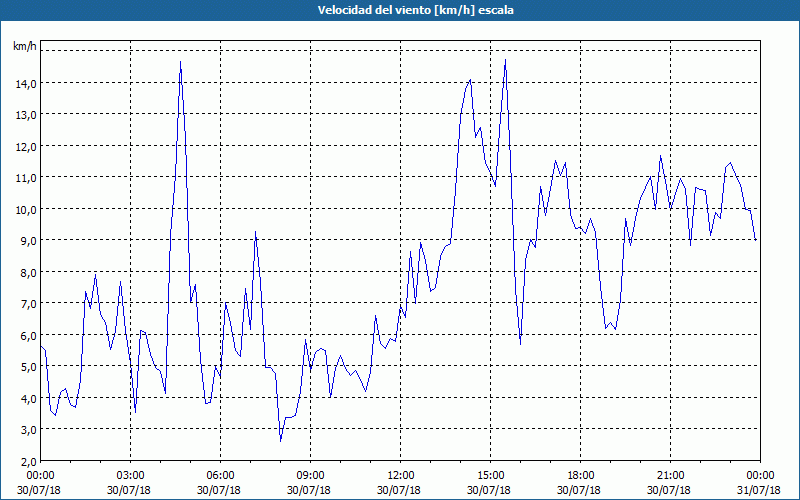Pick the "21:00" time label
The height and width of the screenshot is (500, 800).
coord(670,476)
